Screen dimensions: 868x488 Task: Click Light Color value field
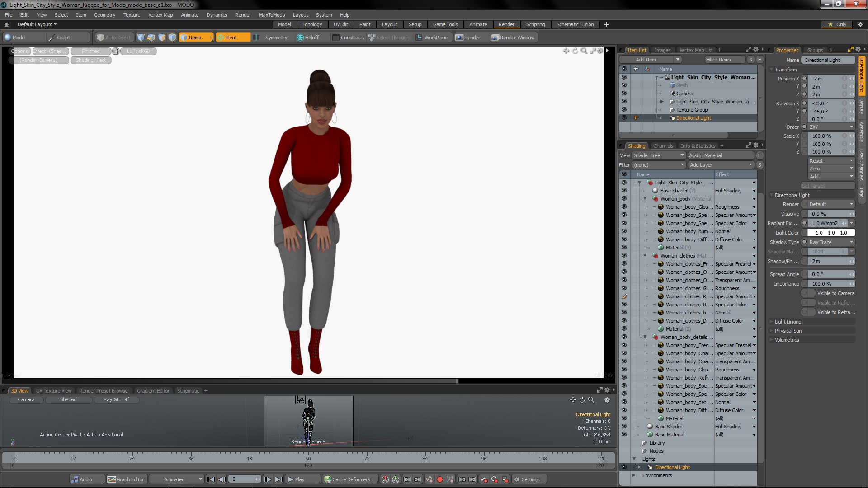pos(831,233)
